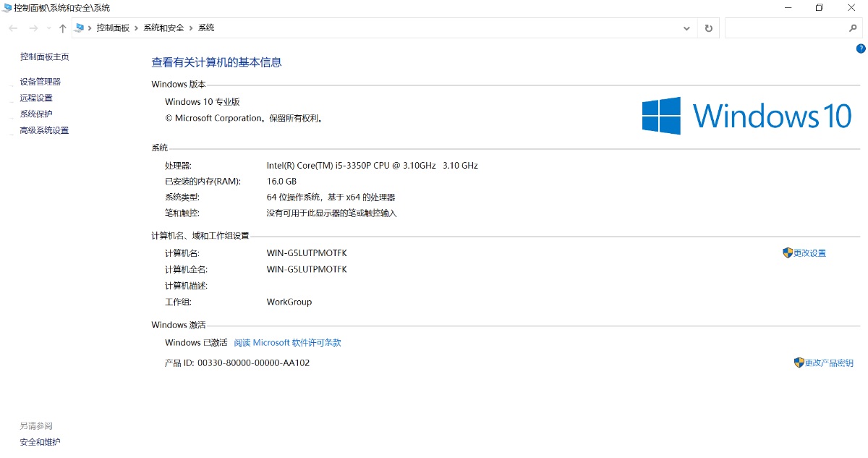Click the Windows 版本 section heading
Screen dimensions: 868x458
(x=179, y=84)
